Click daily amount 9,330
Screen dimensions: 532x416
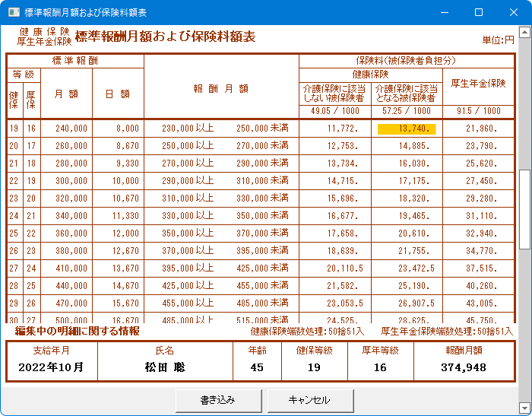click(128, 164)
